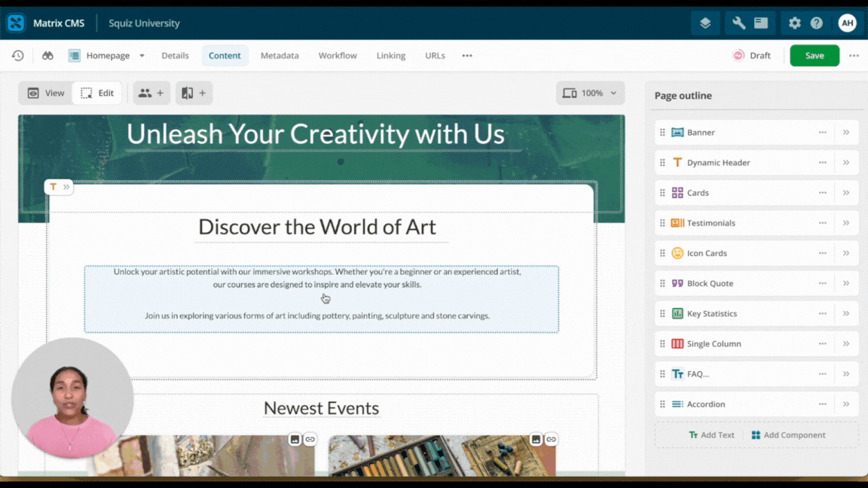Open the layers stack icon in header

(x=705, y=23)
